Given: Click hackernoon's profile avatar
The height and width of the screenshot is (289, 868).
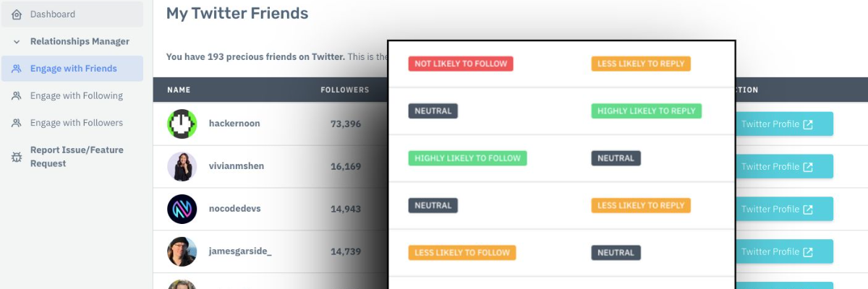Looking at the screenshot, I should pyautogui.click(x=182, y=124).
